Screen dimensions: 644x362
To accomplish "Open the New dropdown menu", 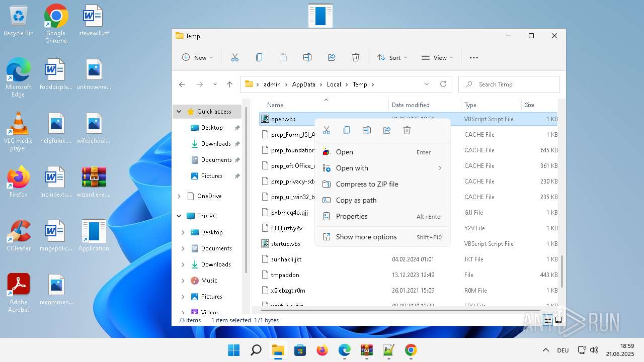I will pyautogui.click(x=197, y=57).
